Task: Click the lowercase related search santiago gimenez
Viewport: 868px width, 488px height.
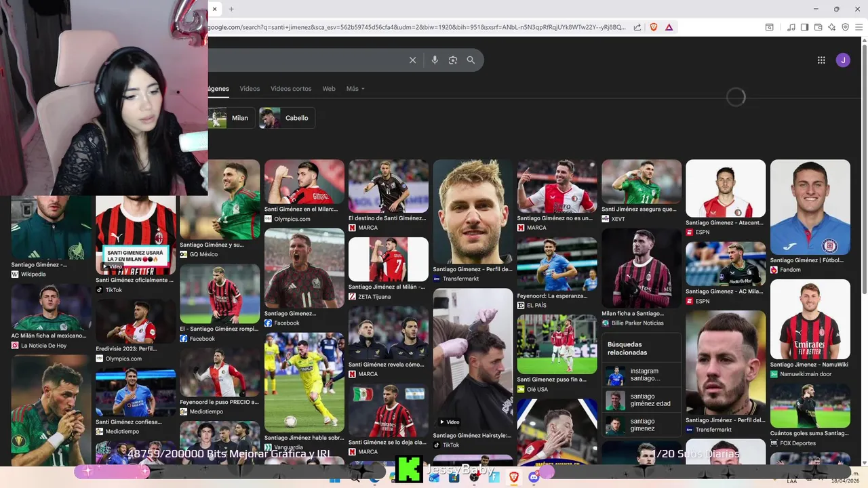Action: point(642,425)
